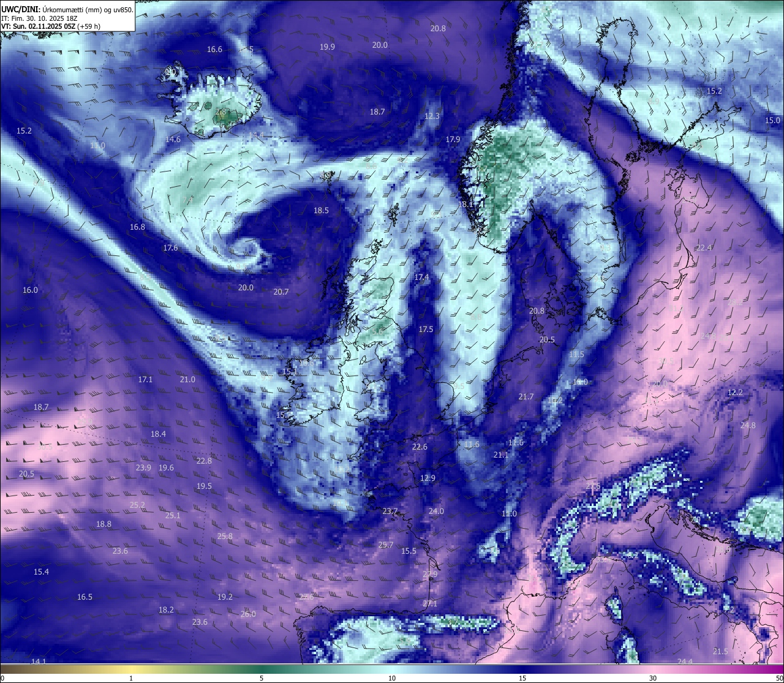Viewport: 784px width, 683px height.
Task: Click the 50 tick on the color scale
Action: (x=779, y=678)
